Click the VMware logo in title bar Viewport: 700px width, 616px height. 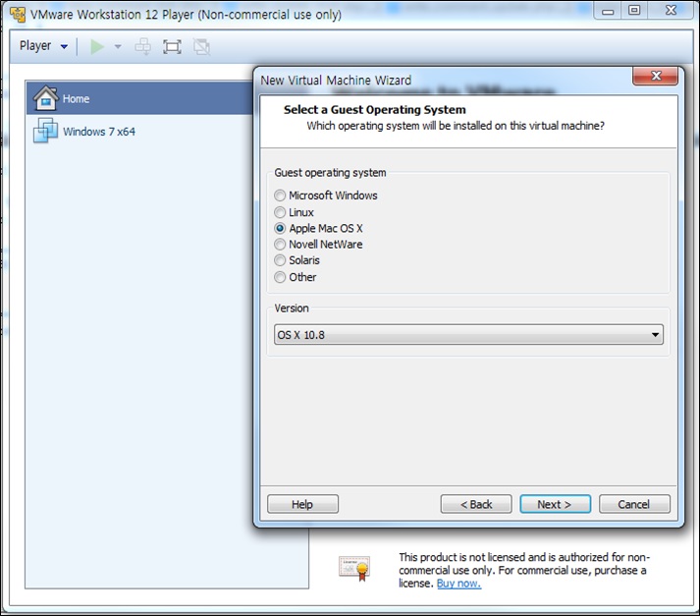click(18, 15)
